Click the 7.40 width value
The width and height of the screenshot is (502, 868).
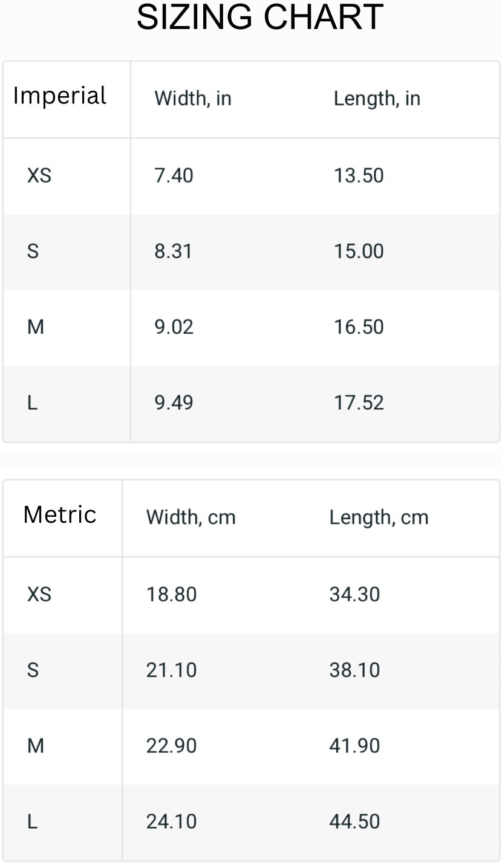click(174, 176)
